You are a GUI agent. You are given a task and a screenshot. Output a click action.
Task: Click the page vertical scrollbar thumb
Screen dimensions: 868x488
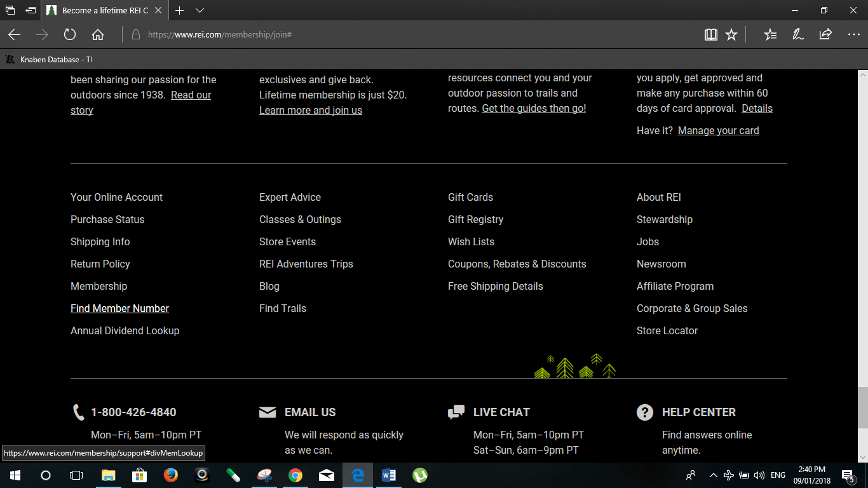click(x=862, y=407)
